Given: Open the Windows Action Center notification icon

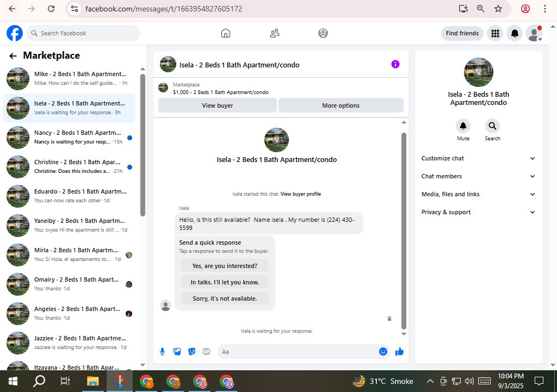Looking at the screenshot, I should pyautogui.click(x=539, y=381).
